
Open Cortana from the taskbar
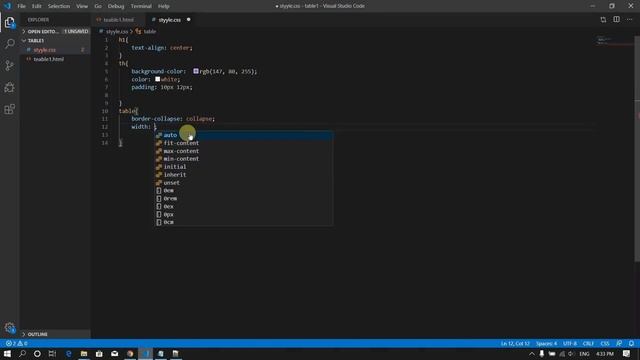(37, 354)
